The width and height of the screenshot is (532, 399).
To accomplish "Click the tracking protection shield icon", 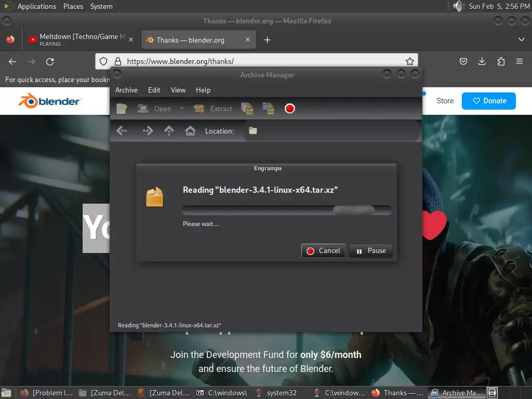I will click(103, 61).
